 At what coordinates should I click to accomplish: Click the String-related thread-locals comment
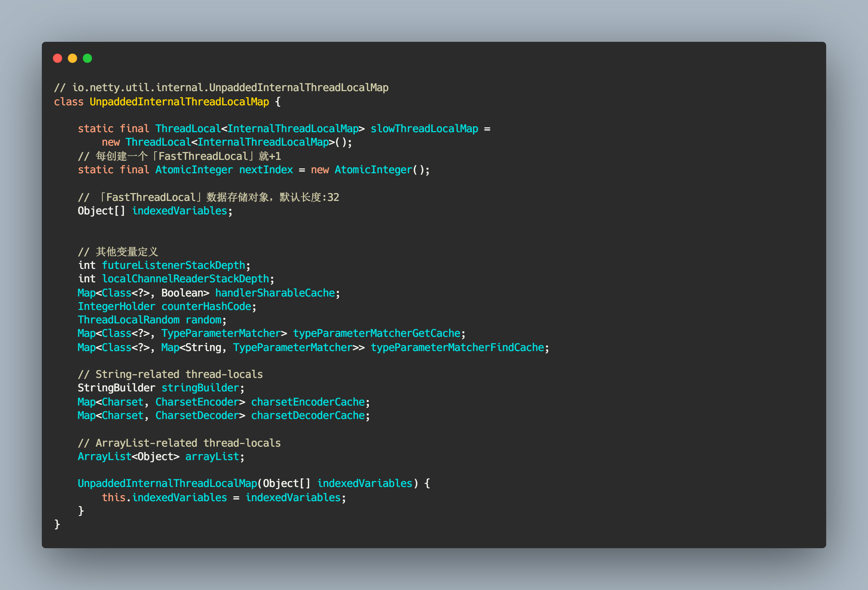[171, 375]
